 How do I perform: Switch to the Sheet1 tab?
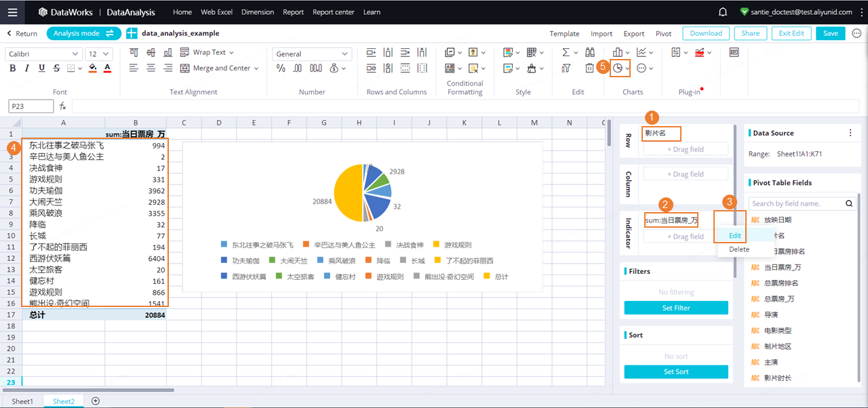tap(22, 401)
